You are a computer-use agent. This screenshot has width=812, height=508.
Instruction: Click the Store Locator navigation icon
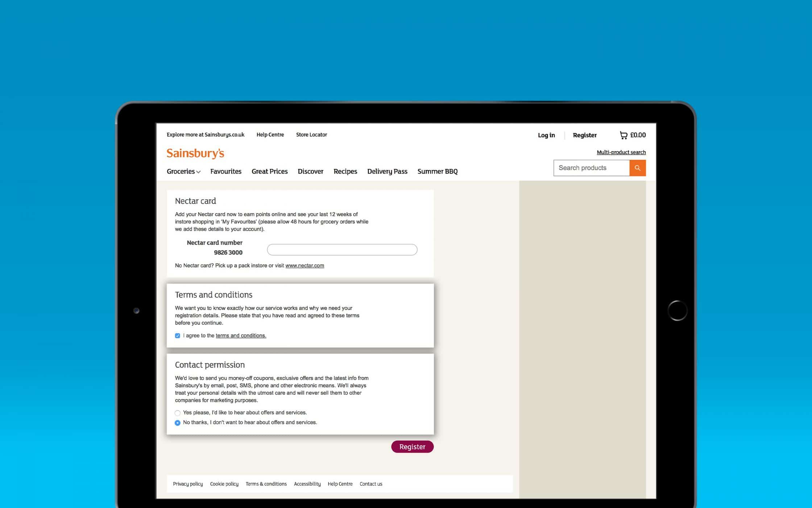coord(312,135)
